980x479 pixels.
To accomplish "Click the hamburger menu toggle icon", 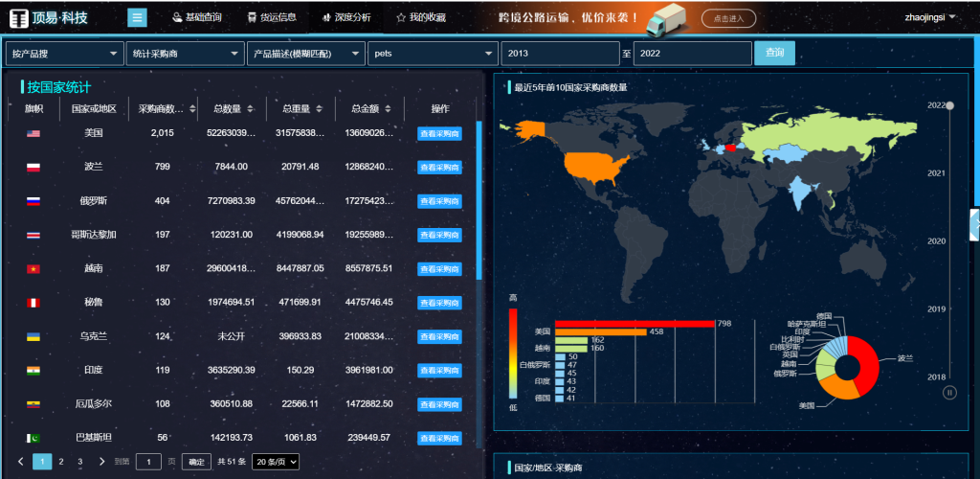I will pos(137,17).
